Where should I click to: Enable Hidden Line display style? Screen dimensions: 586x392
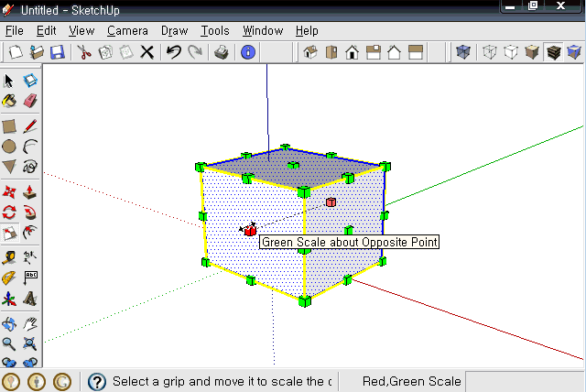point(511,52)
